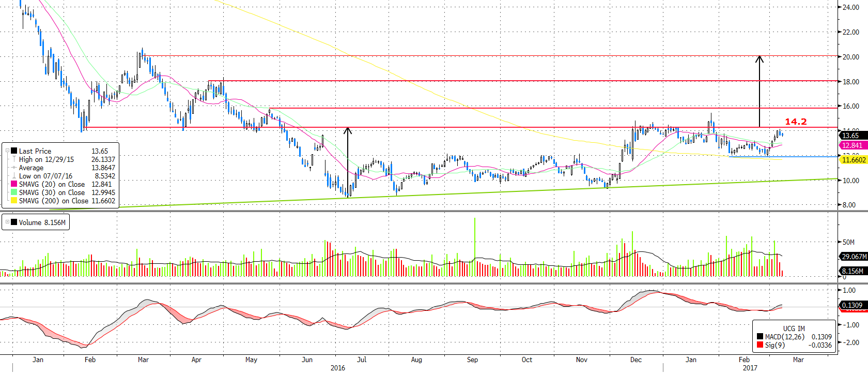Select the red 14.2 price annotation
This screenshot has width=868, height=374.
796,122
